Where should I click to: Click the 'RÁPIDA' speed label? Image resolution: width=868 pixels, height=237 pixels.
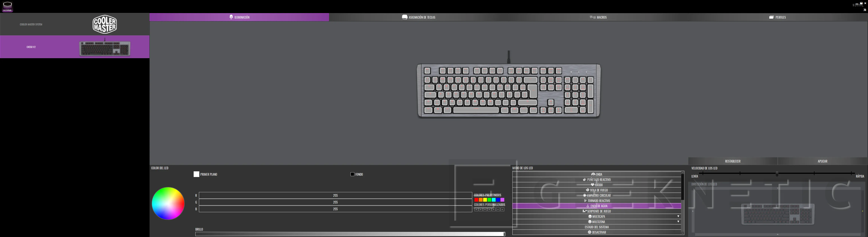point(860,176)
